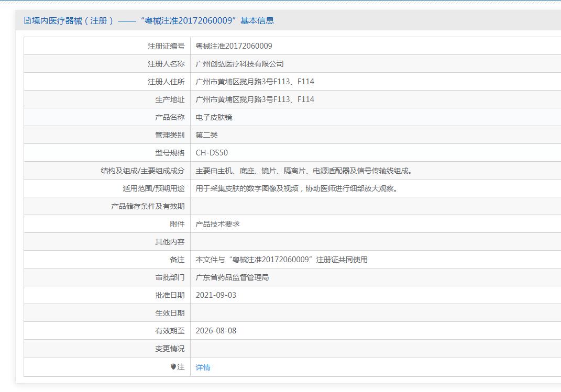Click the registration number value 粤械注准20172060009
561x392 pixels.
234,46
